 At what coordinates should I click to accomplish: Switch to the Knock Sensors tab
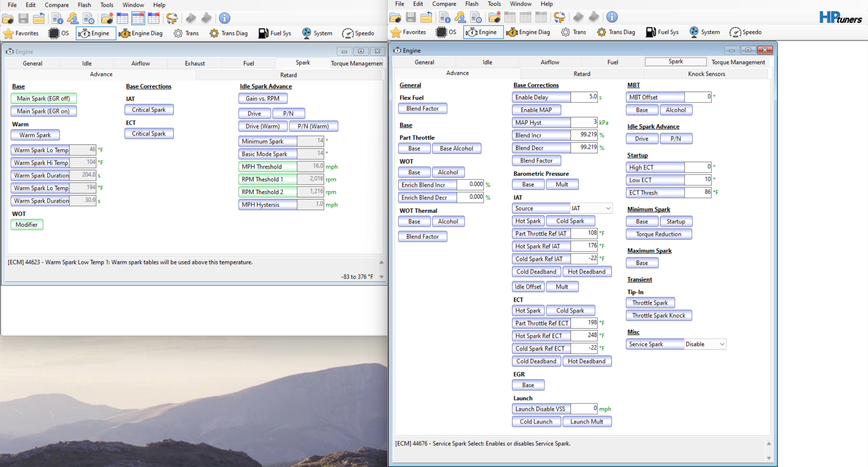pyautogui.click(x=706, y=74)
